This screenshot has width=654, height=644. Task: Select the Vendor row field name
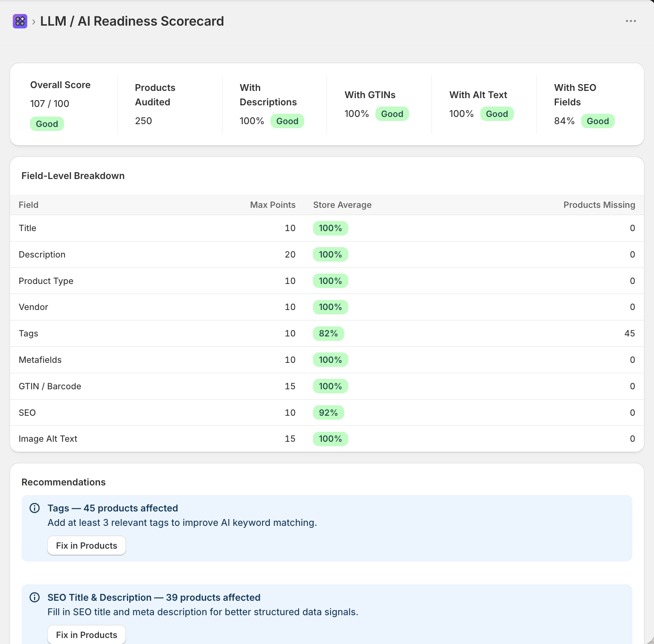pyautogui.click(x=34, y=307)
